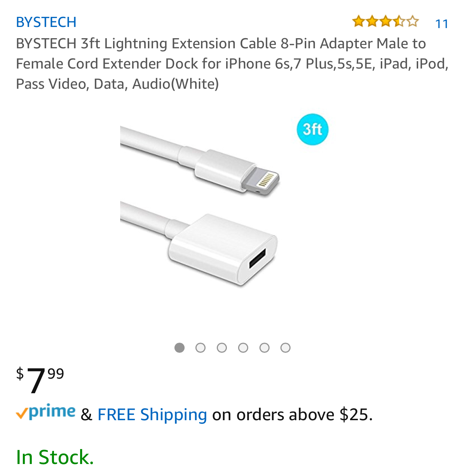Click the $7.99 price
465x476 pixels.
coord(40,379)
